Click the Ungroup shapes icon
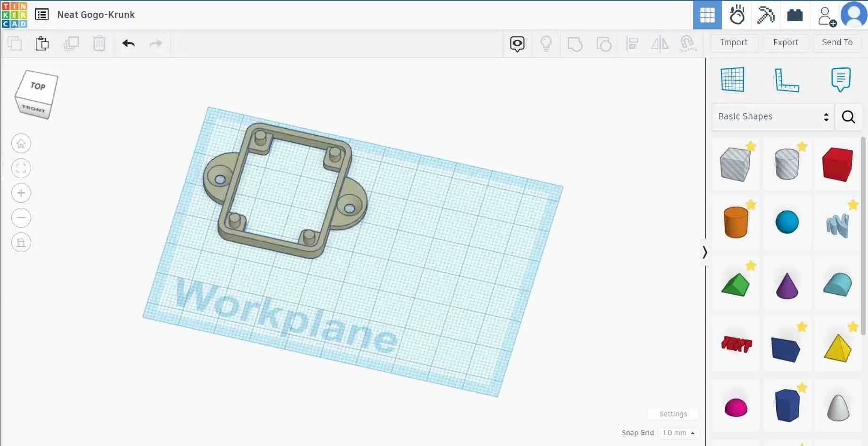The width and height of the screenshot is (868, 446). click(604, 44)
